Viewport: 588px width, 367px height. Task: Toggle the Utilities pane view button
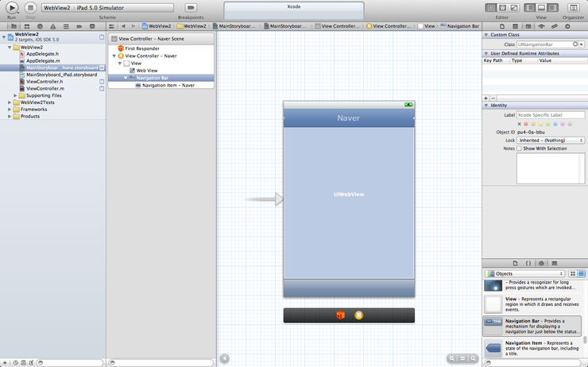pyautogui.click(x=552, y=7)
